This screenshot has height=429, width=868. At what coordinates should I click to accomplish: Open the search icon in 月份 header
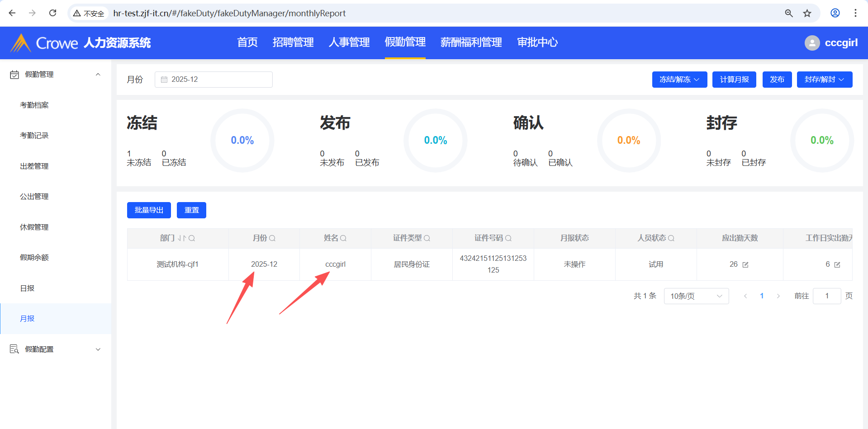(x=272, y=238)
